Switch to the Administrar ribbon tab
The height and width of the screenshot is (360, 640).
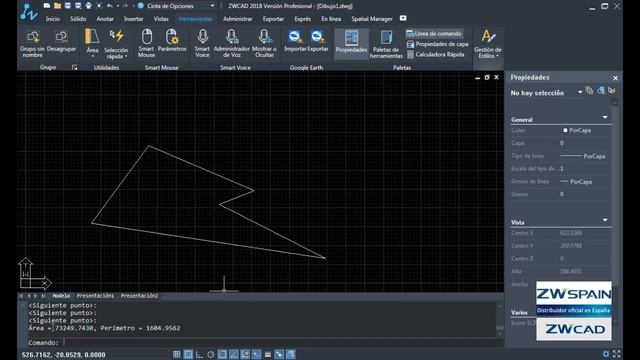click(x=238, y=19)
